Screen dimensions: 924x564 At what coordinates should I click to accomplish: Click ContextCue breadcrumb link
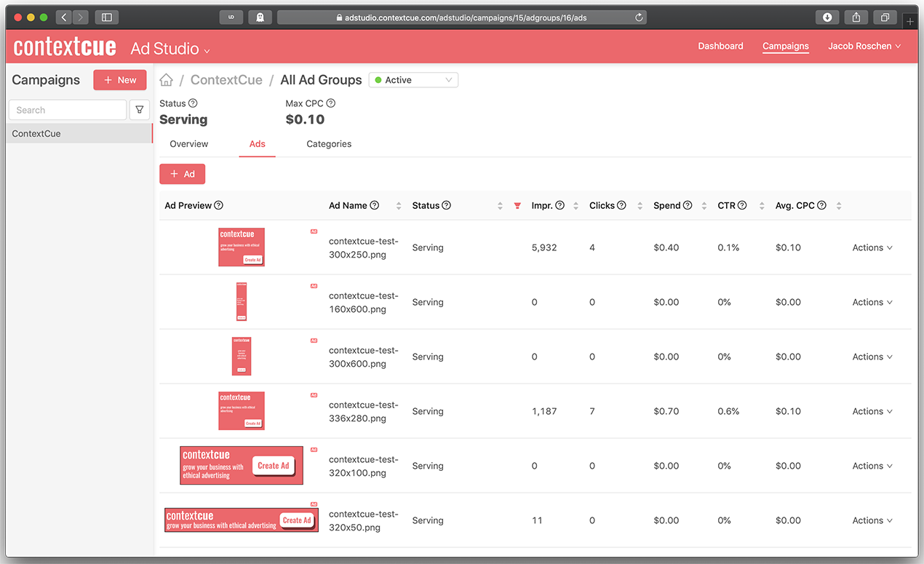pyautogui.click(x=226, y=80)
